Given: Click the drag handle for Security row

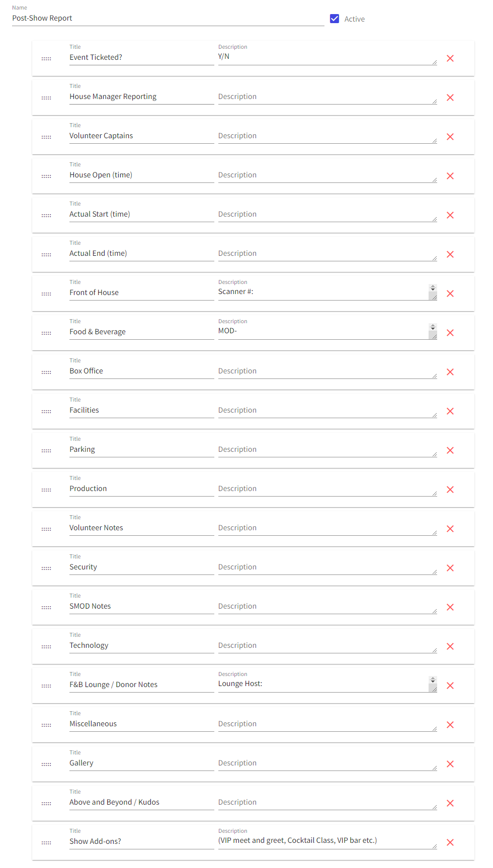Looking at the screenshot, I should pos(46,568).
